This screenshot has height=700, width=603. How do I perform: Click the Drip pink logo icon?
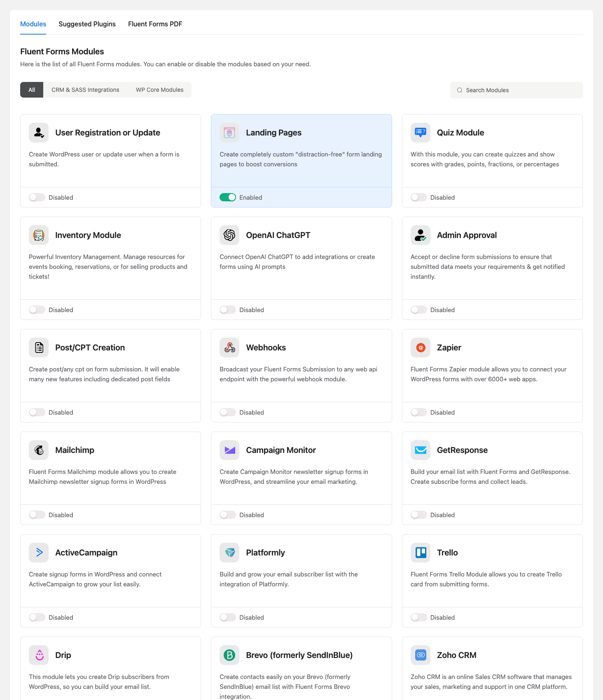[39, 655]
